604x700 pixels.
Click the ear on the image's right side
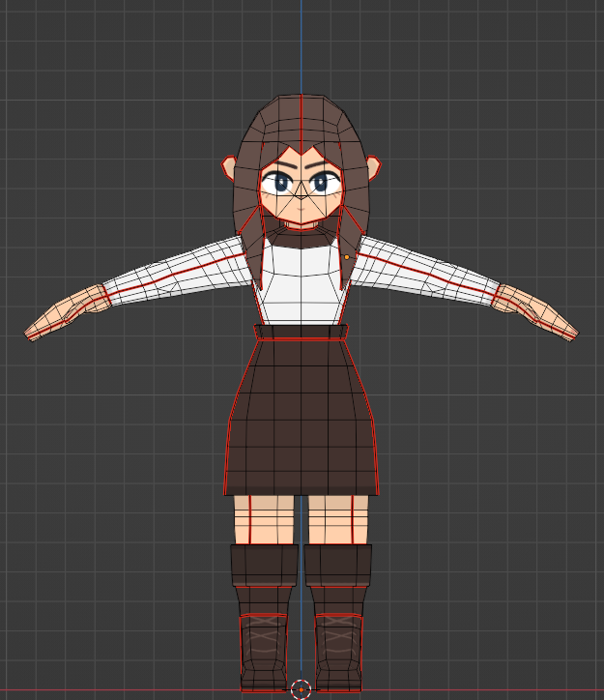[374, 167]
